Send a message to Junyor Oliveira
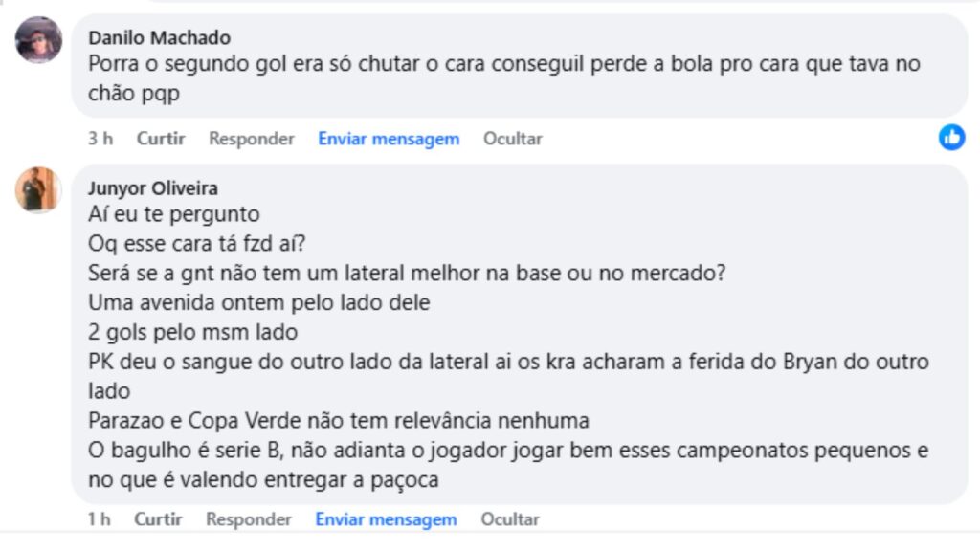Image resolution: width=980 pixels, height=551 pixels. 387,519
